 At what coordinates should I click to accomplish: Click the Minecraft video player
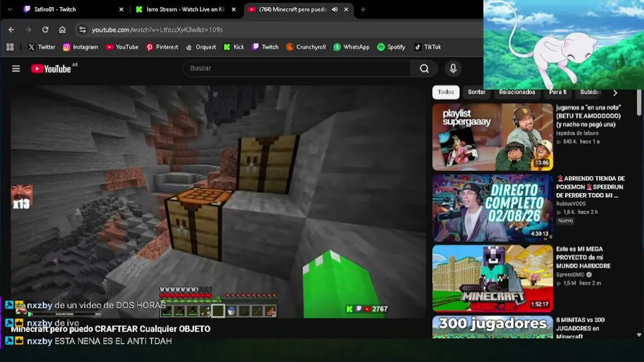click(x=218, y=202)
